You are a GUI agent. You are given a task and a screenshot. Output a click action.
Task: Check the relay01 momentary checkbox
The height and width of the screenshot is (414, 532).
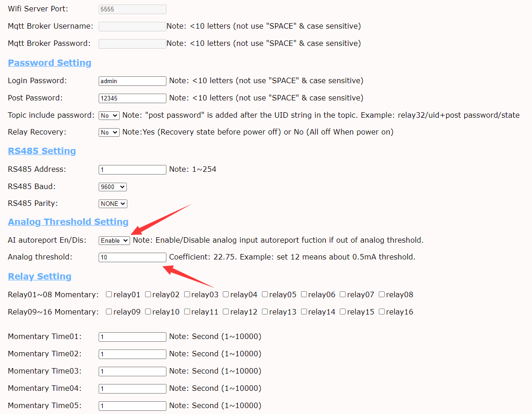tap(109, 294)
